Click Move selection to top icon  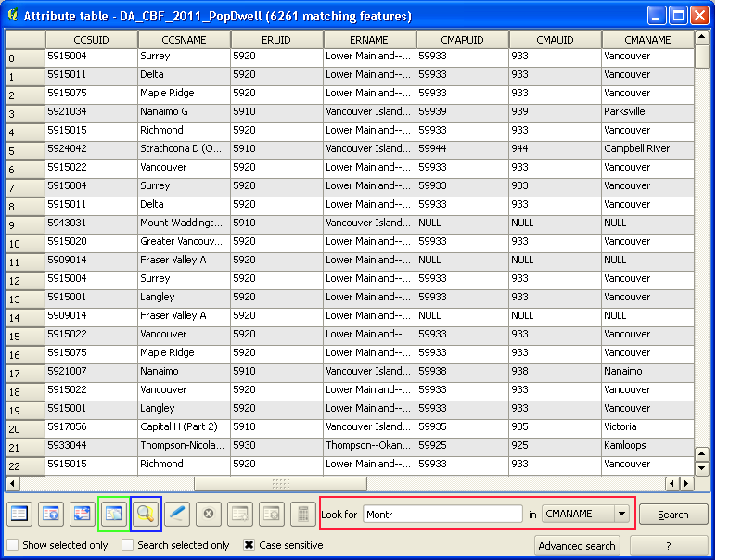(x=51, y=514)
